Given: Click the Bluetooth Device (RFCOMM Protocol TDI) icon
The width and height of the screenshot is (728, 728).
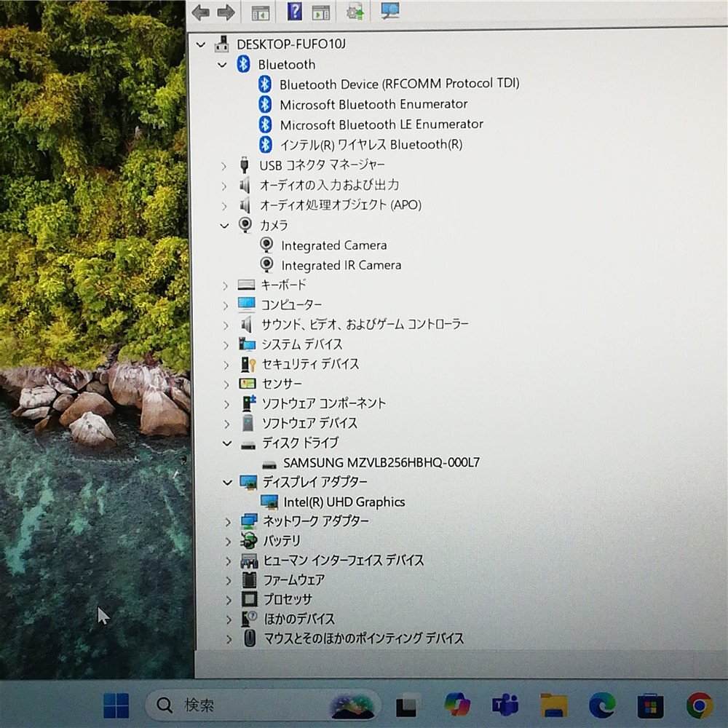Looking at the screenshot, I should (265, 84).
